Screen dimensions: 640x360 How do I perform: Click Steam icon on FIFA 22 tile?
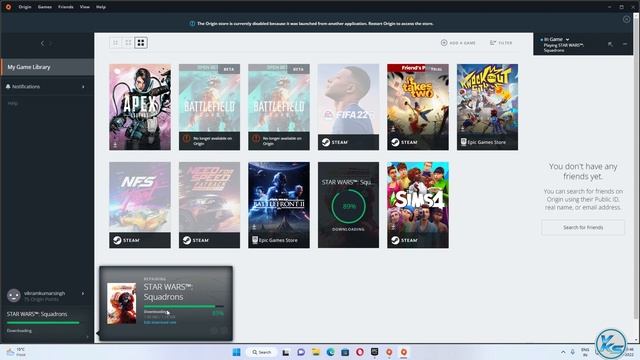(326, 142)
